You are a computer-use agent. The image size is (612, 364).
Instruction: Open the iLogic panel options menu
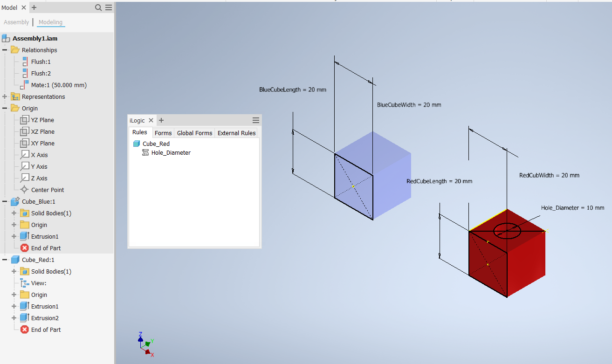[255, 120]
